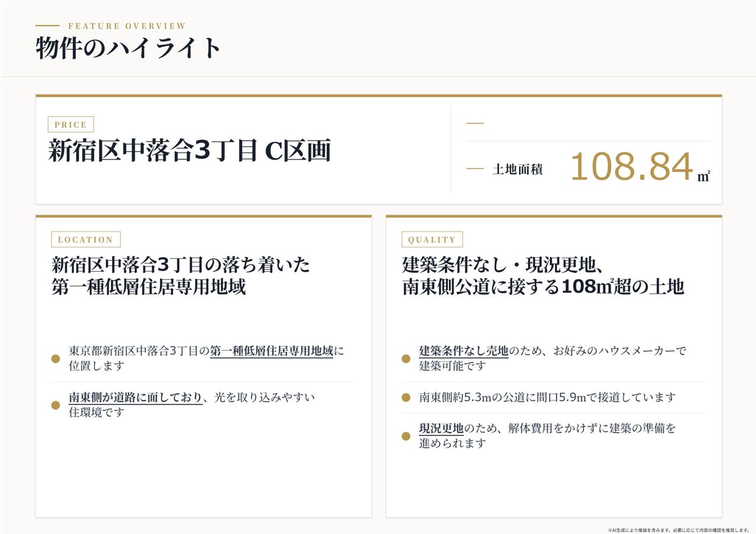
Task: Click the AI生成 disclaimer footnote
Action: [x=679, y=530]
